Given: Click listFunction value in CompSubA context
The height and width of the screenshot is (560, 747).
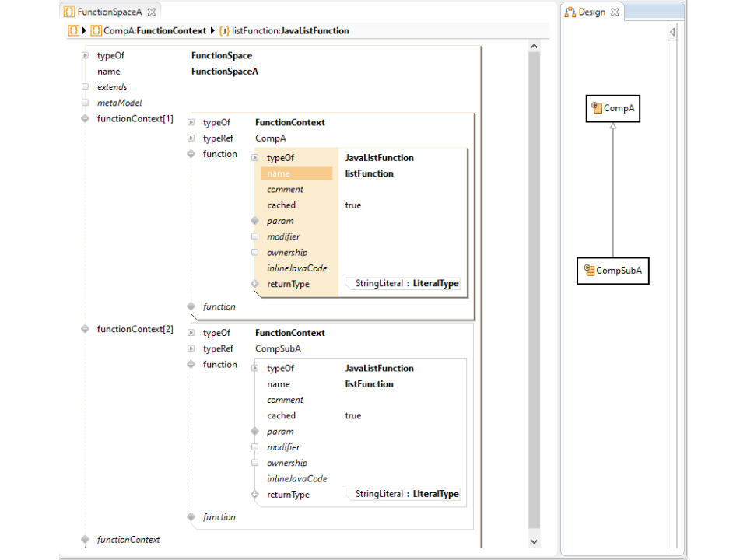Looking at the screenshot, I should point(369,383).
